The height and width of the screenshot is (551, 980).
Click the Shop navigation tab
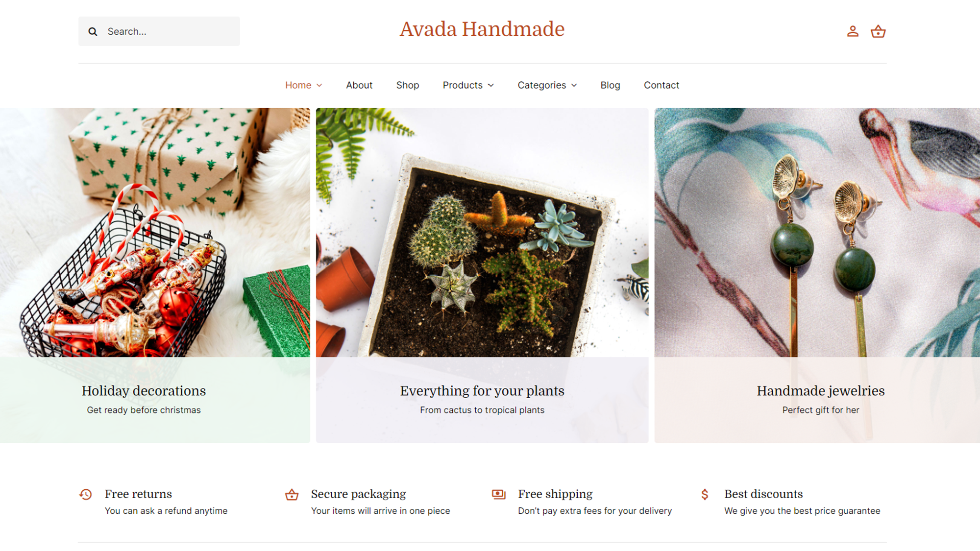(407, 84)
